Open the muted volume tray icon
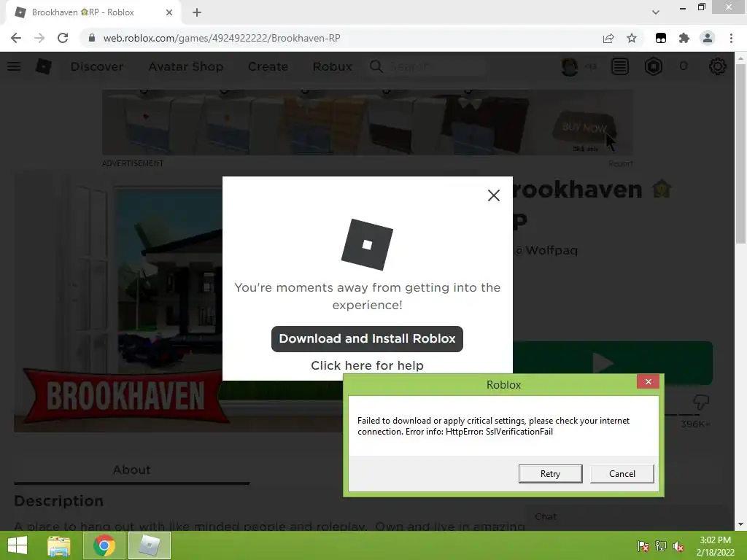This screenshot has height=560, width=747. 678,546
